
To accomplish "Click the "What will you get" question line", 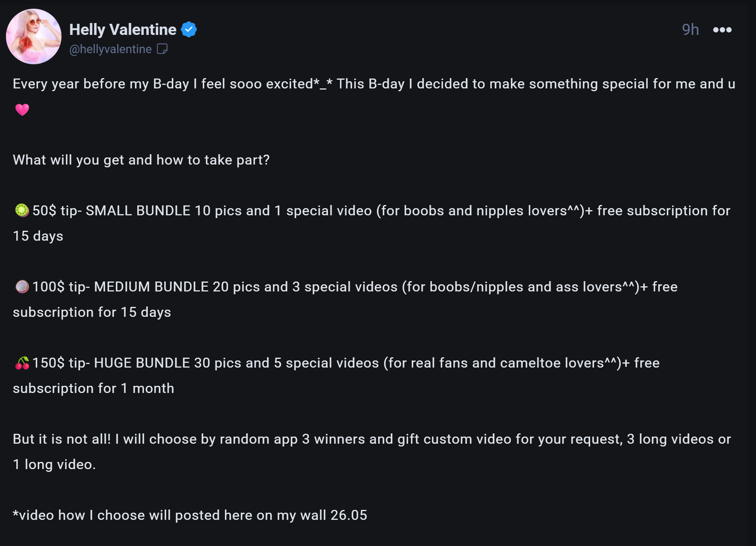I will click(141, 160).
